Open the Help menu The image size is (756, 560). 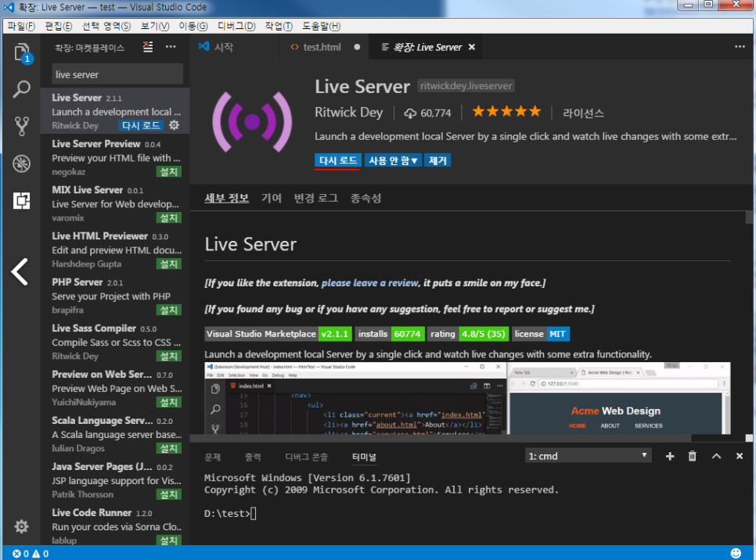tap(321, 26)
